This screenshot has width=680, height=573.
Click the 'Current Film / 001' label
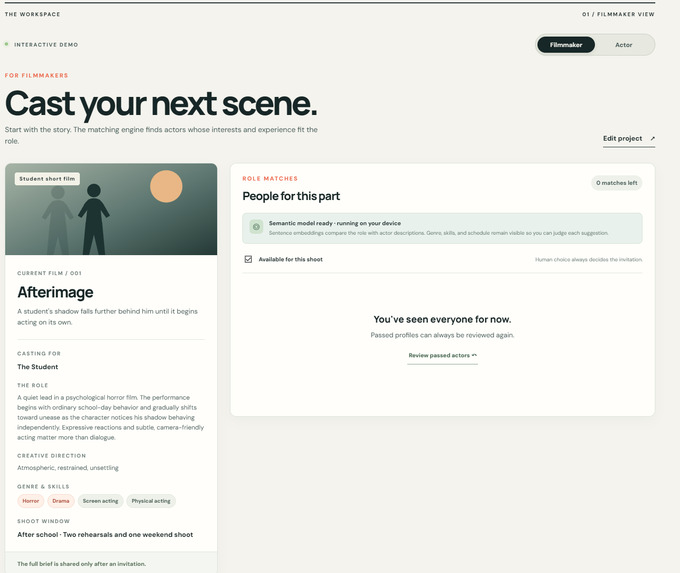(x=49, y=273)
